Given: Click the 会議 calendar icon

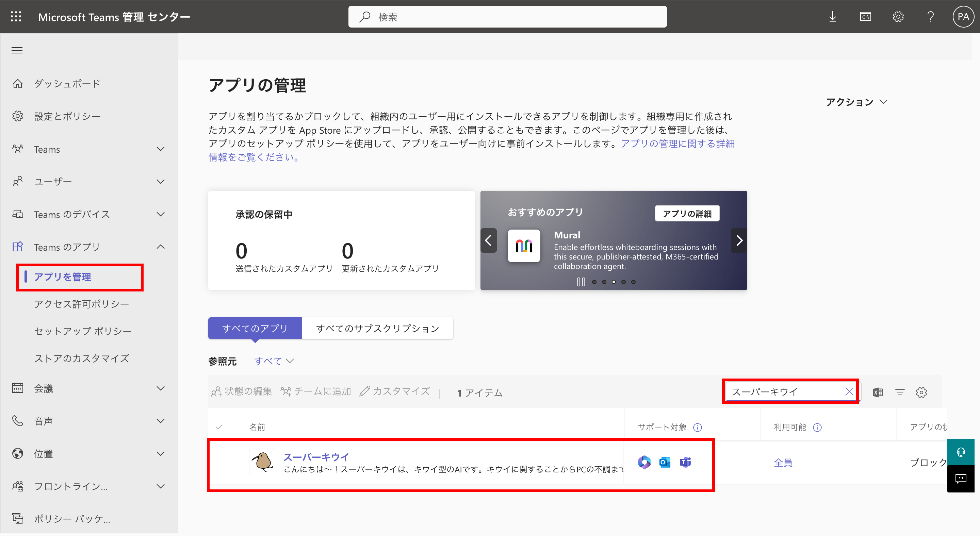Looking at the screenshot, I should [x=17, y=388].
